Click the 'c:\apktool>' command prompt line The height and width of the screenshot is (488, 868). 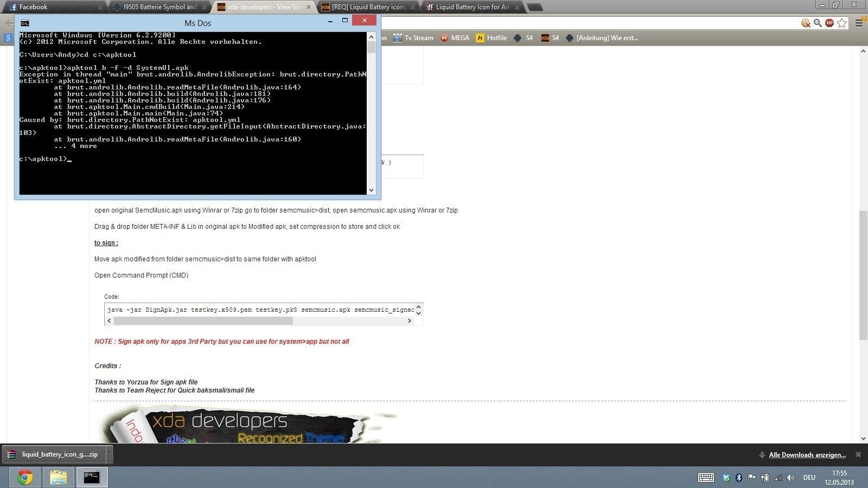46,159
